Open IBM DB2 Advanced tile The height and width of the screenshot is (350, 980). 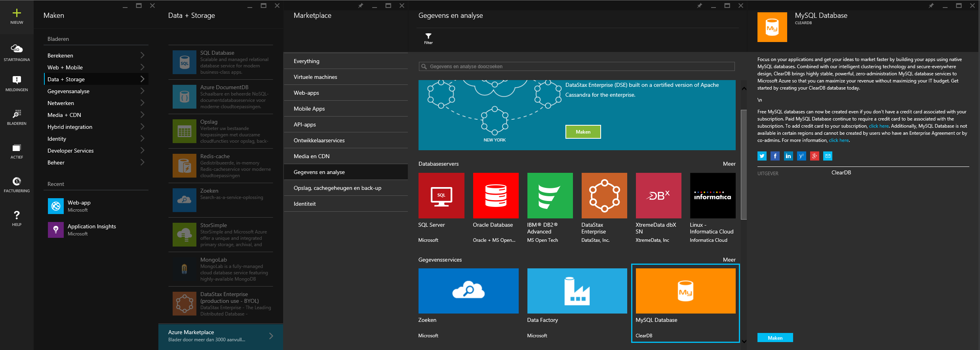pos(550,195)
